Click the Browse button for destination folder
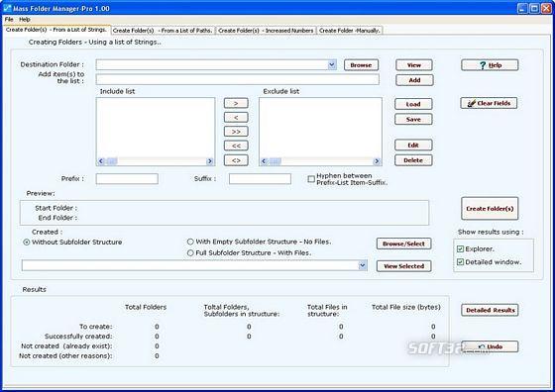Viewport: 555px width, 392px height. [361, 65]
